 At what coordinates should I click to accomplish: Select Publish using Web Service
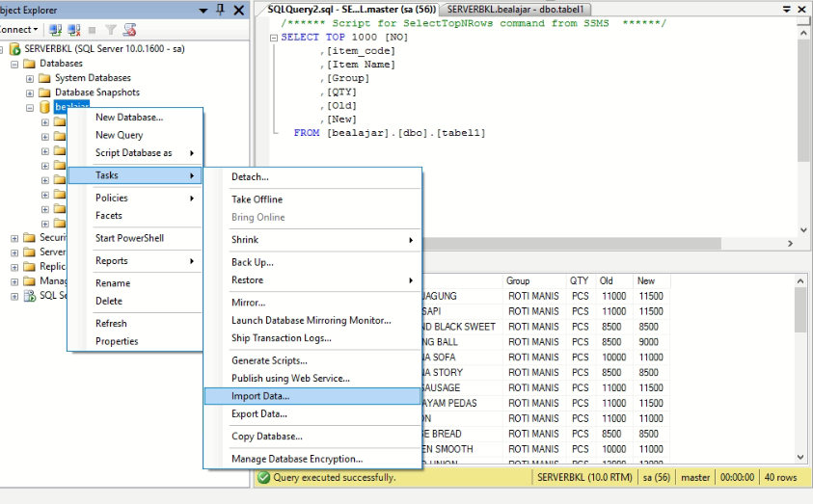click(x=312, y=378)
